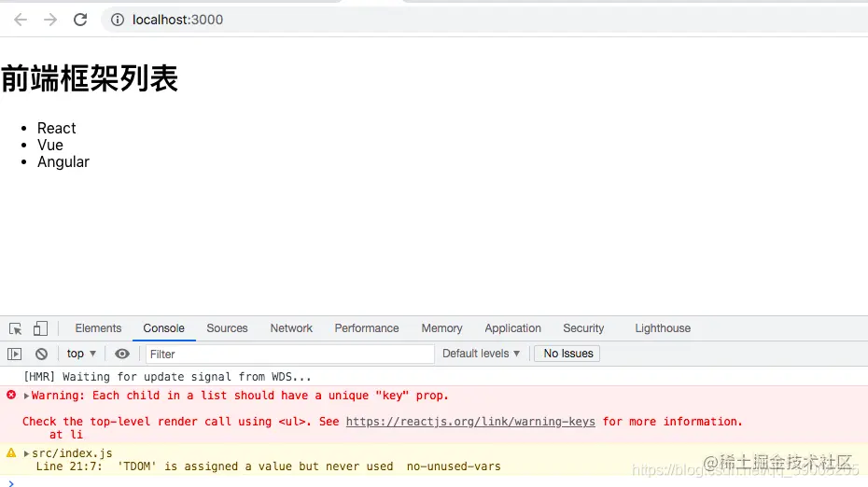
Task: Open the Default levels dropdown
Action: point(481,353)
